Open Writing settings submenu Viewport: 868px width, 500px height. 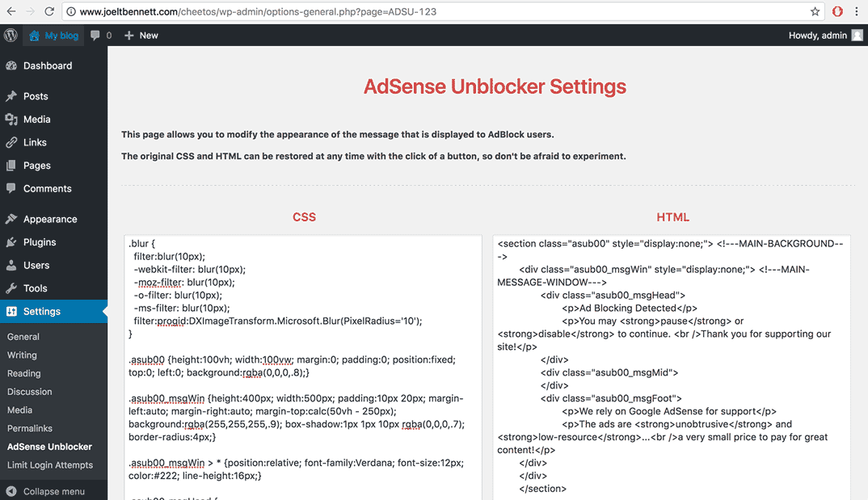point(22,355)
